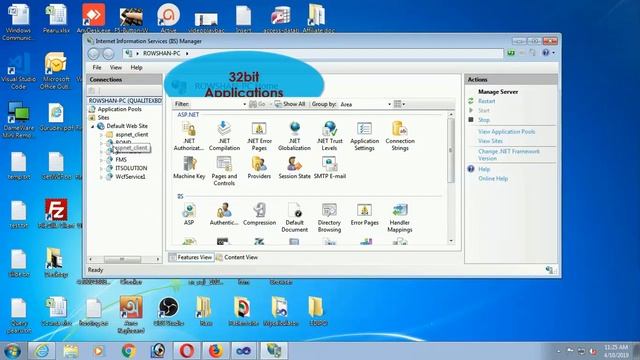
Task: Select Application Pools in Connections tree
Action: point(119,109)
